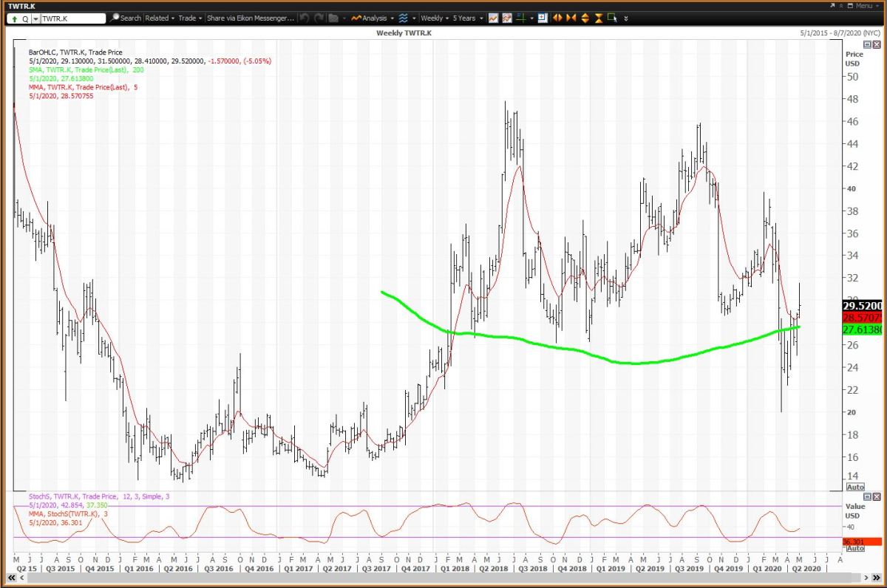Click the orange vertical expand arrows icon
887x588 pixels.
(585, 18)
